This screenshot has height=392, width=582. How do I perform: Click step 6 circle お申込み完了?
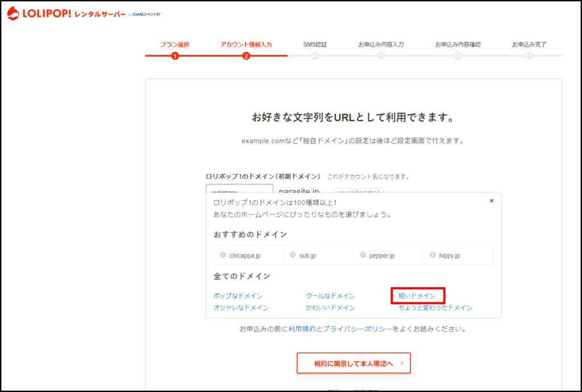[x=529, y=56]
